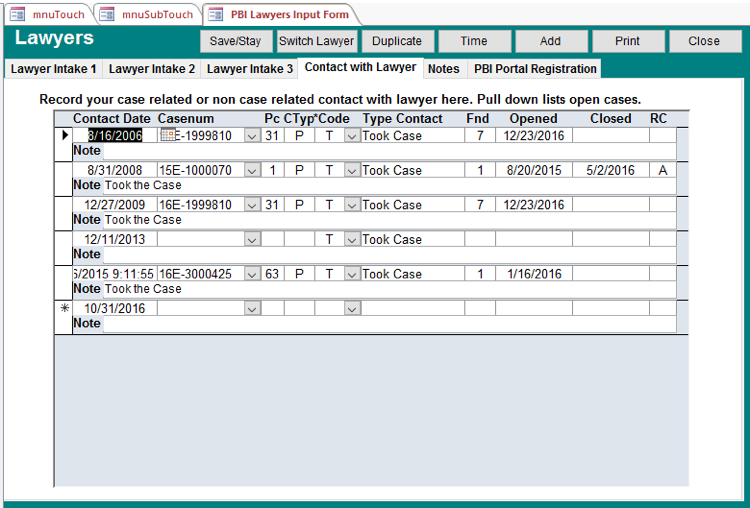Select the new record asterisk marker
Image resolution: width=750 pixels, height=508 pixels.
coord(65,309)
